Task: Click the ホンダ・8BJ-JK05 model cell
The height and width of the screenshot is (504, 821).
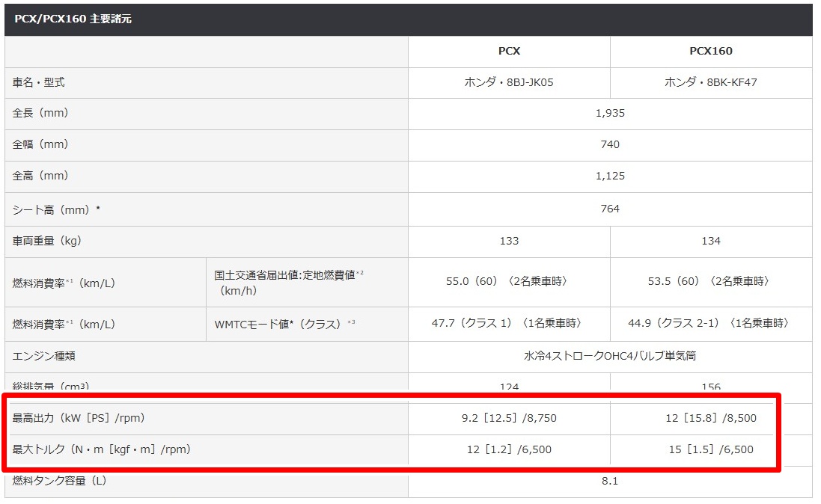Action: pos(509,82)
